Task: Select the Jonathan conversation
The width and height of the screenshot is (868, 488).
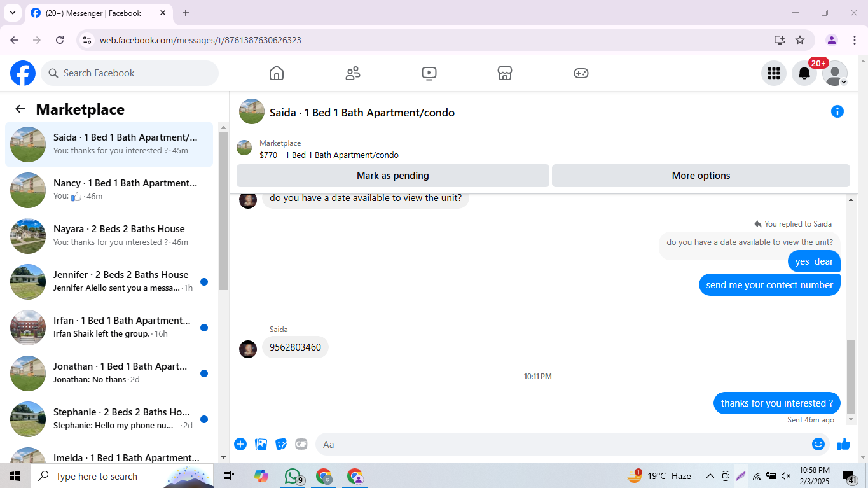Action: [x=109, y=373]
